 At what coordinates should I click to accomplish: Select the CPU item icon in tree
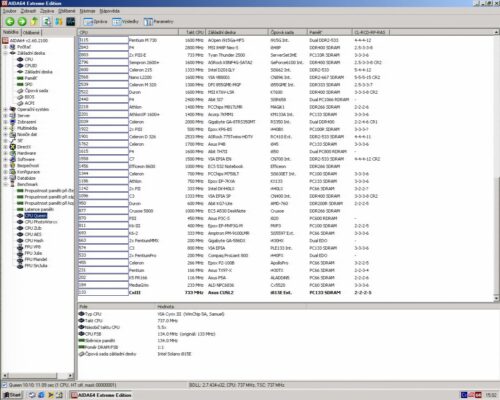(20, 59)
